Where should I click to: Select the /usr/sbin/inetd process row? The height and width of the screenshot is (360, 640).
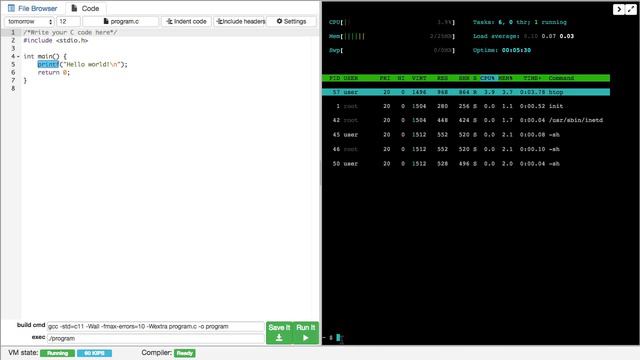466,120
